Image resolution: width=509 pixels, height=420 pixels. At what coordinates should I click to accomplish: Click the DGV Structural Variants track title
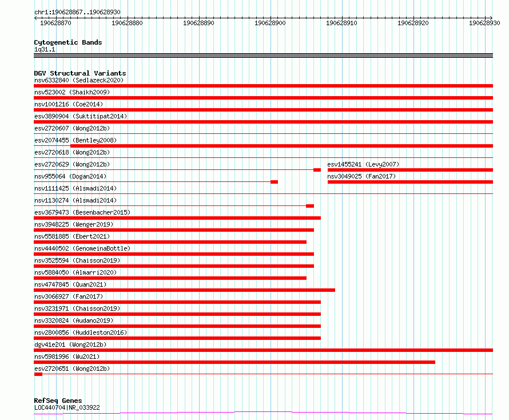click(x=80, y=73)
